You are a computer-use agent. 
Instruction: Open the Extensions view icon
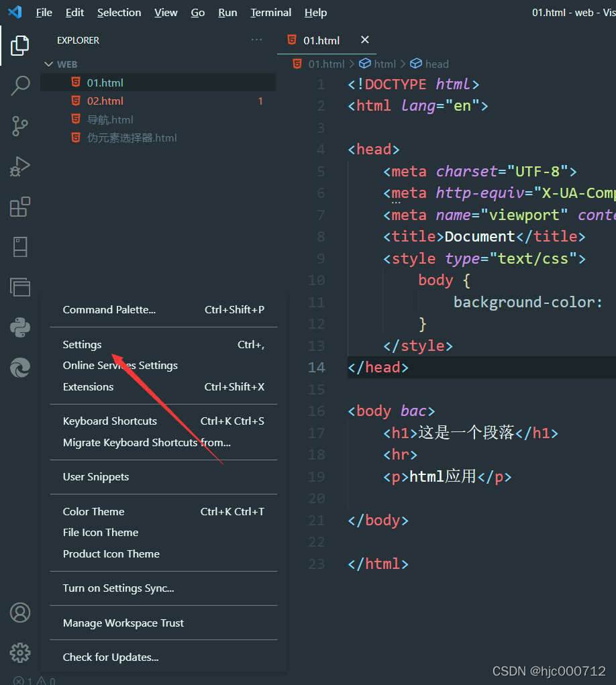point(19,207)
